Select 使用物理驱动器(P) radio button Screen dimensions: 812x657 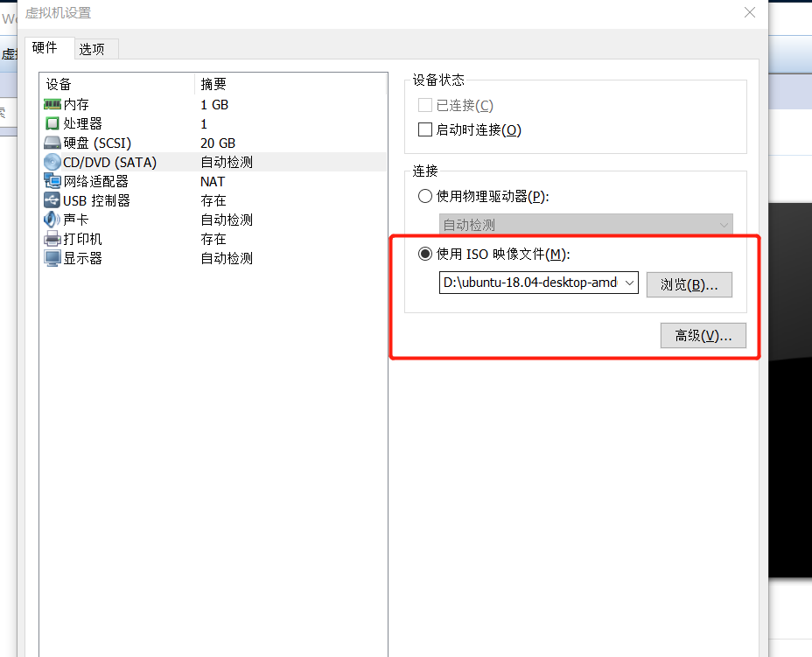[x=425, y=196]
